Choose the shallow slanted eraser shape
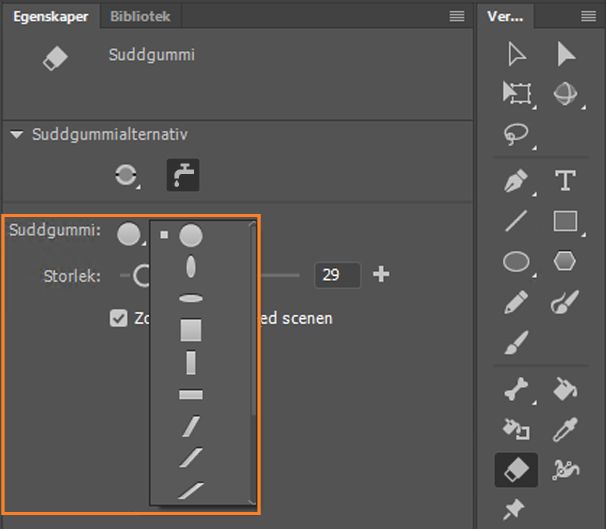The height and width of the screenshot is (529, 606). (191, 490)
